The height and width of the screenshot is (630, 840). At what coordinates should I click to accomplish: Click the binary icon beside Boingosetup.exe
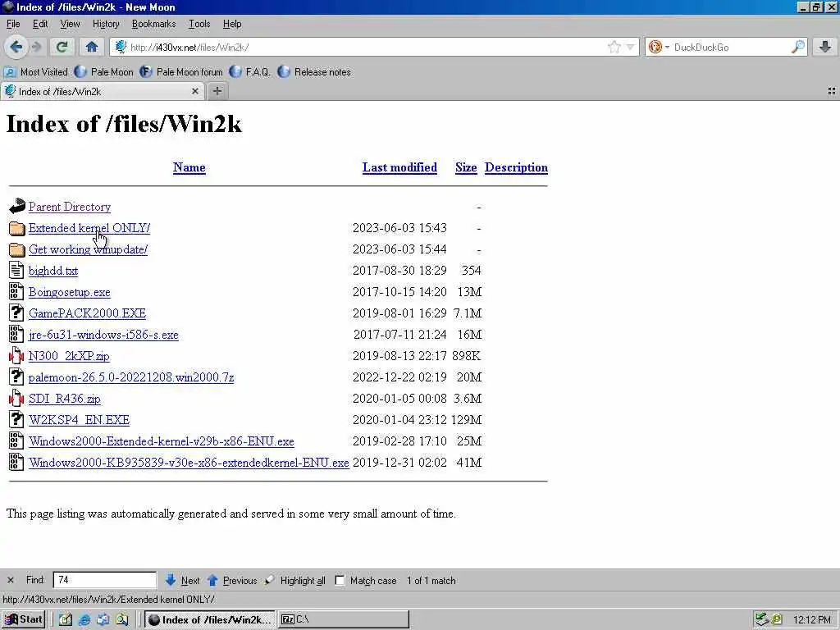pyautogui.click(x=16, y=291)
